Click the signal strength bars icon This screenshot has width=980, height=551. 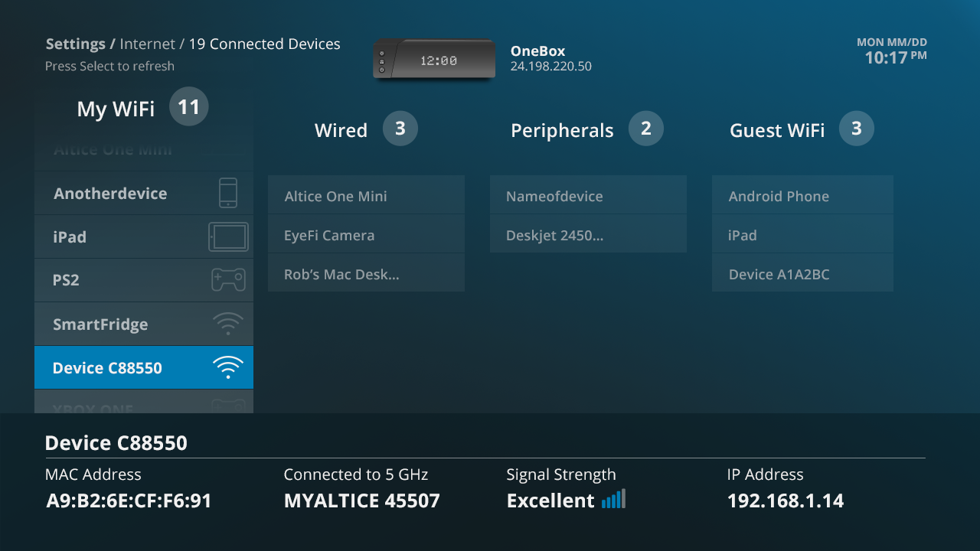coord(613,500)
